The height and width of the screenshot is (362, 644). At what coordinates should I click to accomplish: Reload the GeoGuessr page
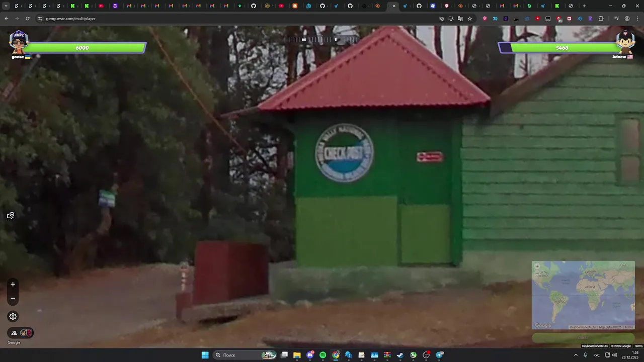point(27,19)
